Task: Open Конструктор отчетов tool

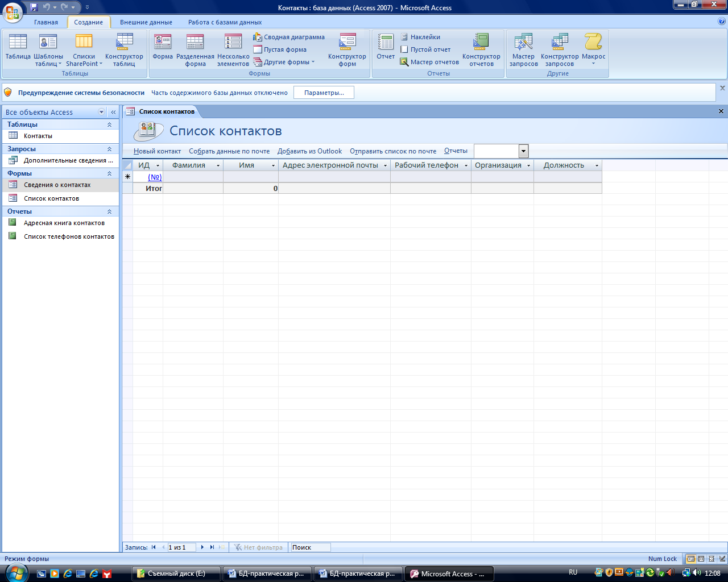Action: coord(481,50)
